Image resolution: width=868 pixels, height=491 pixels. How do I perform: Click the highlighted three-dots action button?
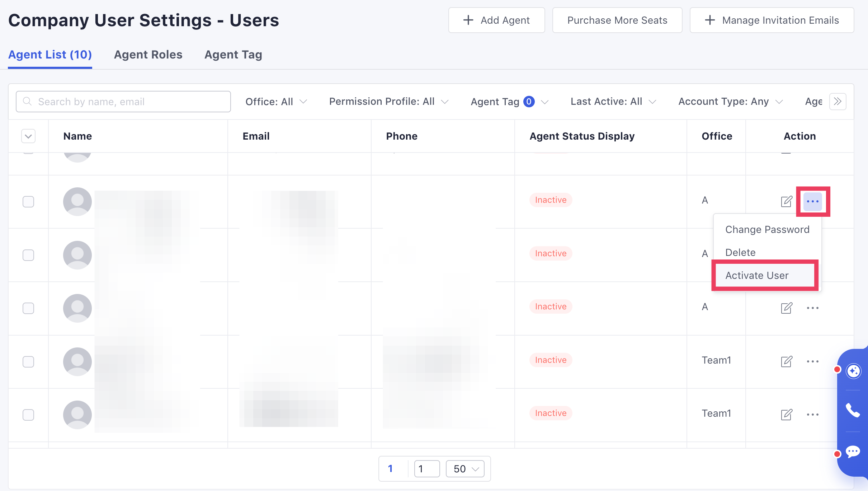point(812,201)
